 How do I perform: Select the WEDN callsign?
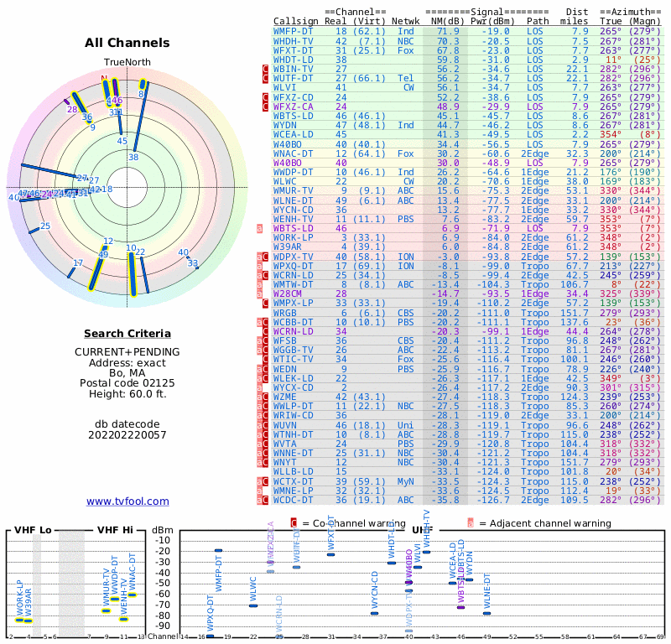pyautogui.click(x=284, y=369)
